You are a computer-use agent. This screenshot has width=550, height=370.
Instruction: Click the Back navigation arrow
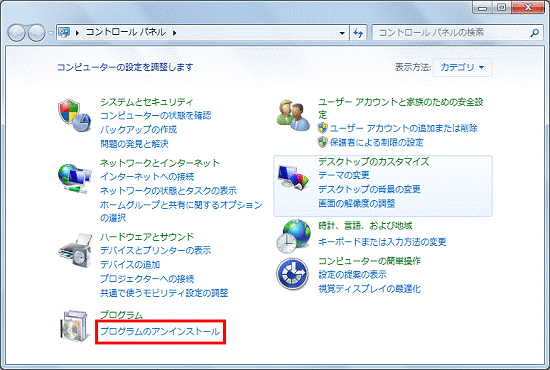point(16,33)
